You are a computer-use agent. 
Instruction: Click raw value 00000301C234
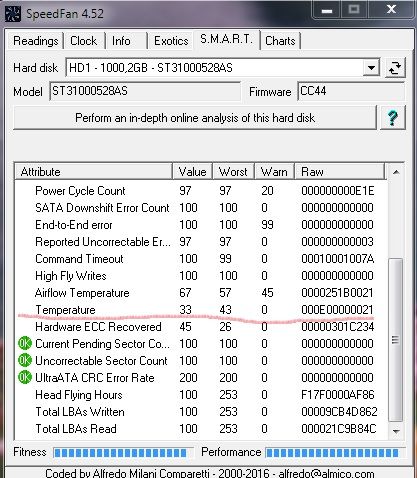point(338,327)
